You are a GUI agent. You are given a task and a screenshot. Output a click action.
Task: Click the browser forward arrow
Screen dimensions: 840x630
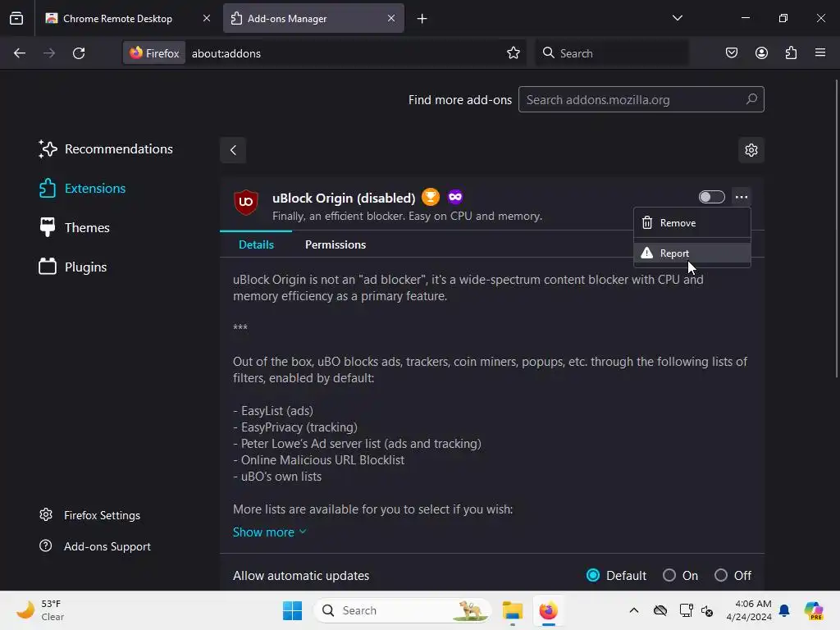(x=49, y=53)
